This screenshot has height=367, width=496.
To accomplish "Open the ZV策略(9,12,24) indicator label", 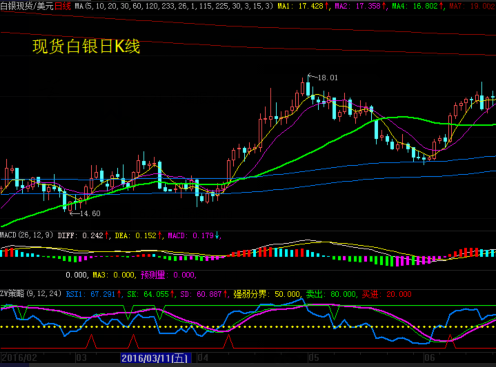I will point(31,294).
